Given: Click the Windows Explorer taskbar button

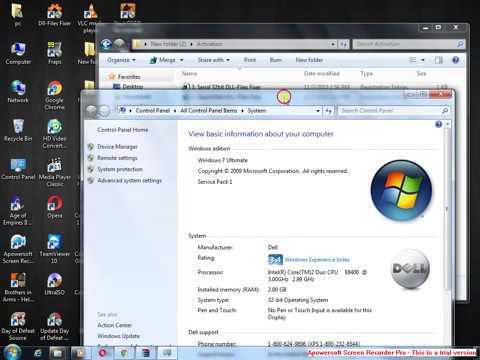Looking at the screenshot, I should pos(58,353).
